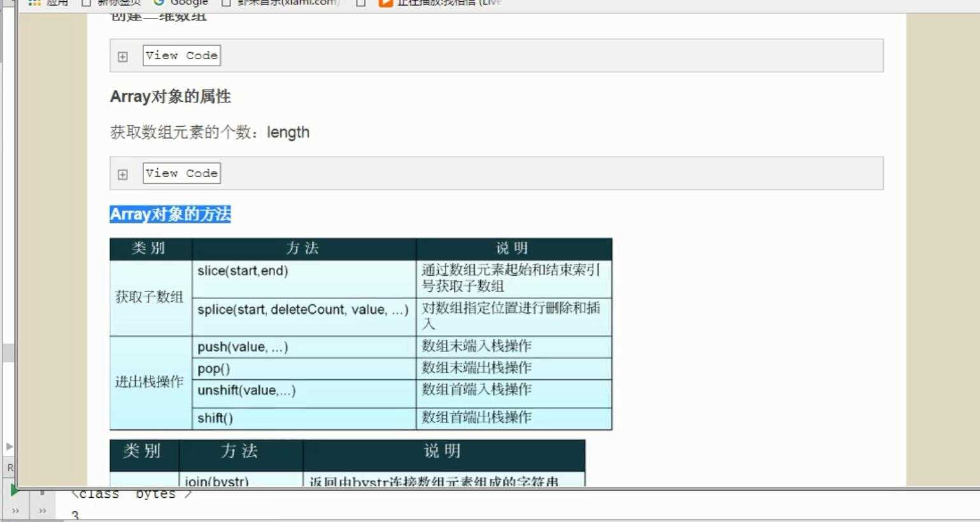980x522 pixels.
Task: Click 'class bytes' output in IDE console
Action: (x=131, y=494)
